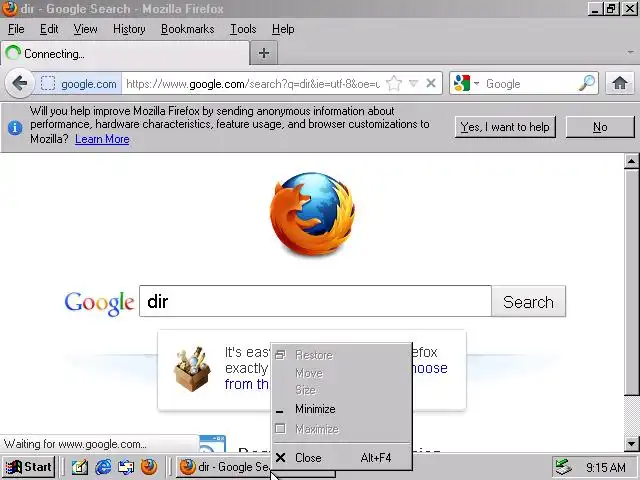Click the box of tools customization icon
This screenshot has width=640, height=480.
(x=192, y=369)
